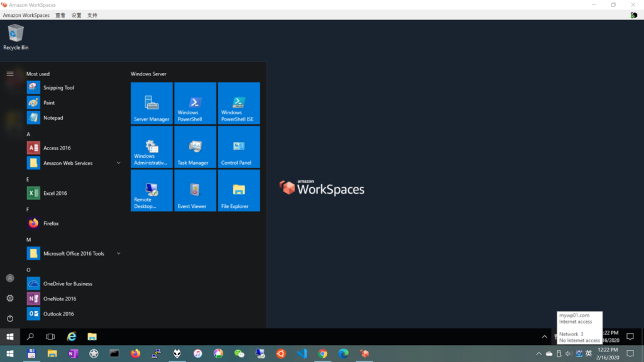
Task: Launch Firefox from the Start app list
Action: [x=51, y=224]
